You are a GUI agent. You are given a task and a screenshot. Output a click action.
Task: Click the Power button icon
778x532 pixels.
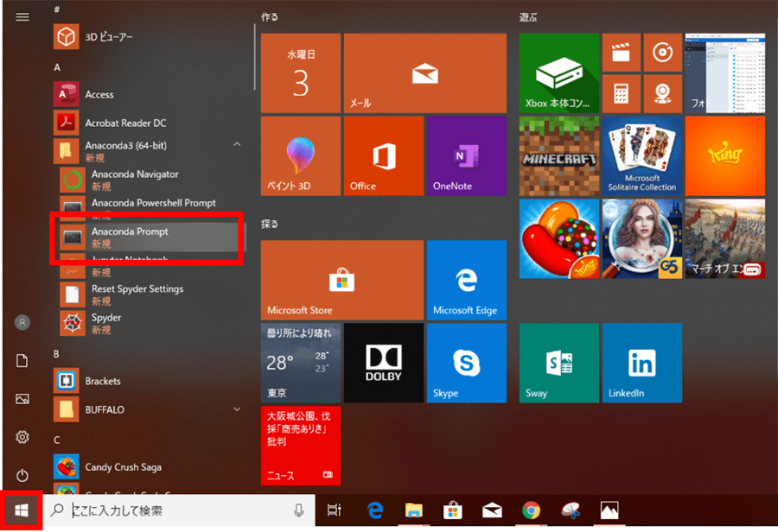point(22,475)
